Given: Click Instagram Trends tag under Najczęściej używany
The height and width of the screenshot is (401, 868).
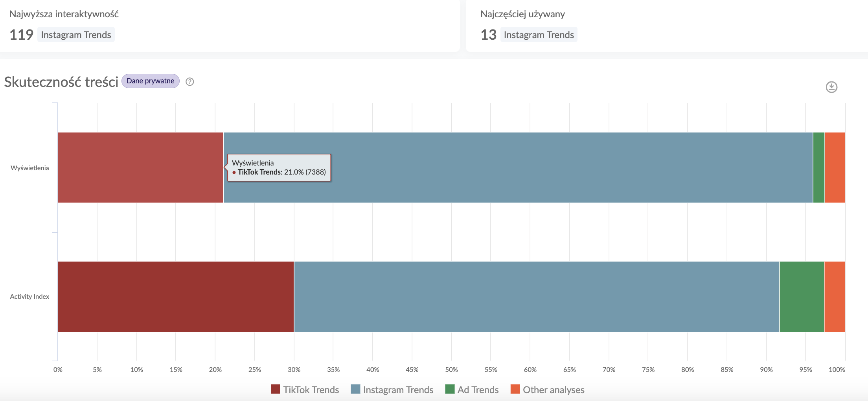Looking at the screenshot, I should pyautogui.click(x=539, y=35).
